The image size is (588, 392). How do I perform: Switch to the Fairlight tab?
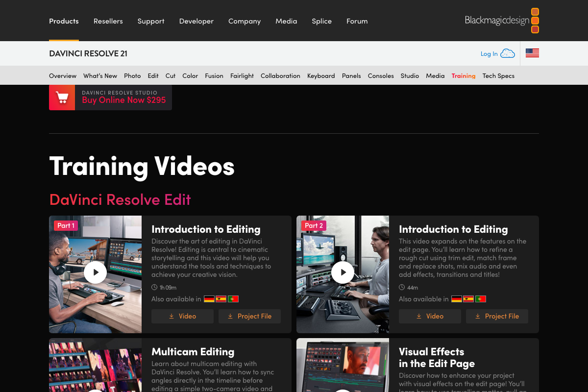(x=242, y=75)
